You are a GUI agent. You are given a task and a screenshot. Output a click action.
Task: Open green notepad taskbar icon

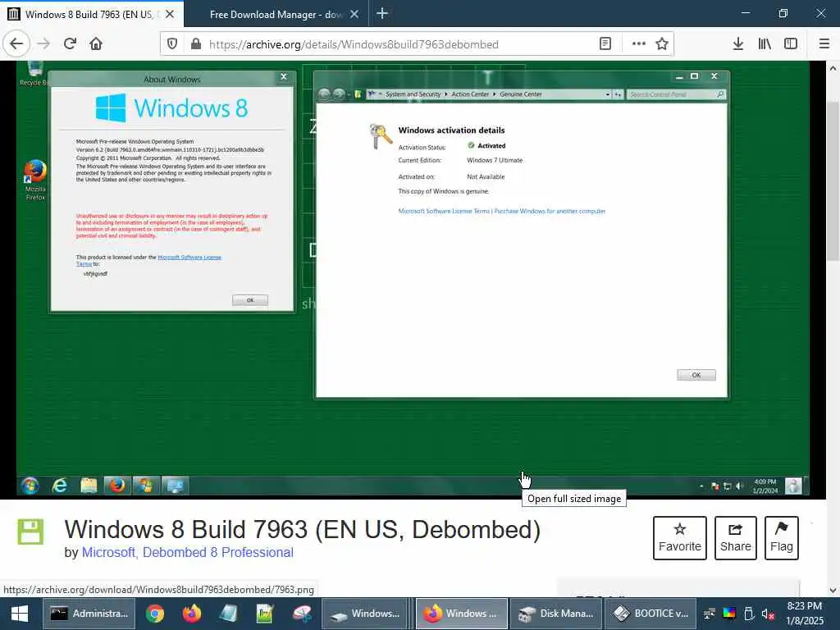coord(265,614)
